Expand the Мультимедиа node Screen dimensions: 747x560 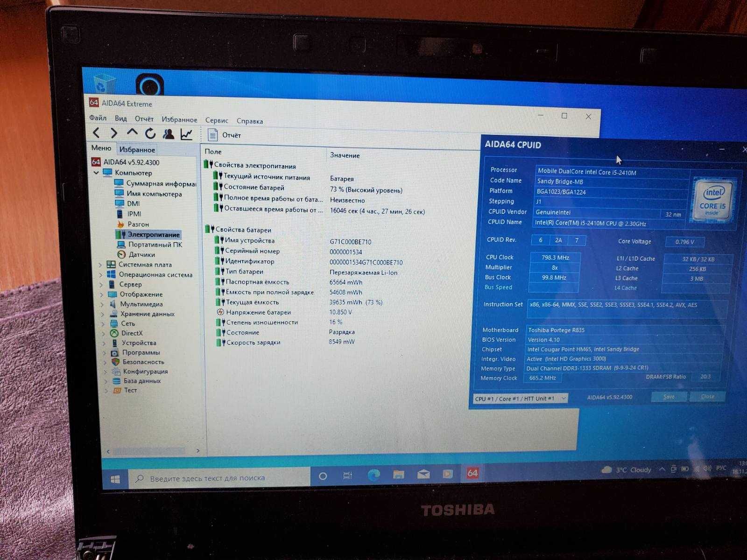[x=102, y=304]
